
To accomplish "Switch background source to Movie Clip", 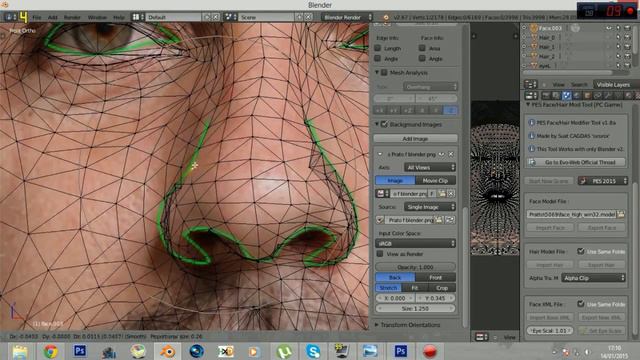I will click(436, 180).
